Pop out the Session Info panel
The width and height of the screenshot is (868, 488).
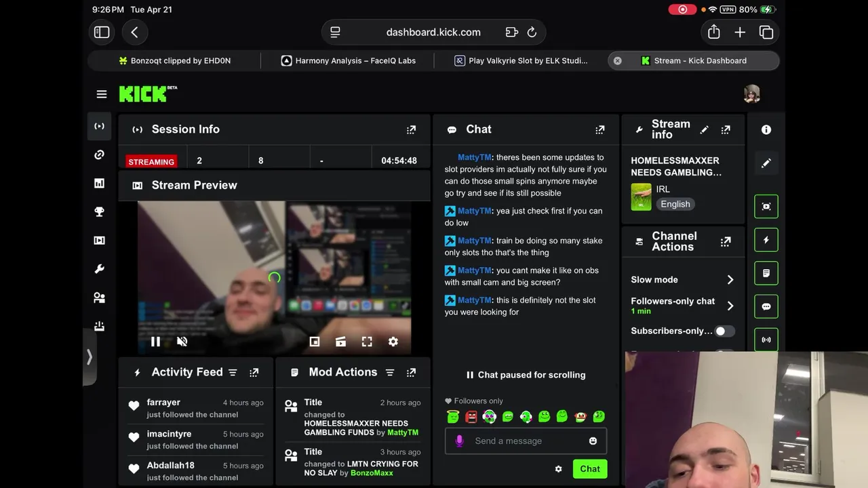click(x=411, y=129)
